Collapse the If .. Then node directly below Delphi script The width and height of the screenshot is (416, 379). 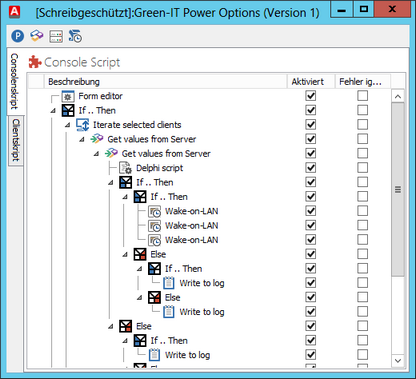pos(111,183)
